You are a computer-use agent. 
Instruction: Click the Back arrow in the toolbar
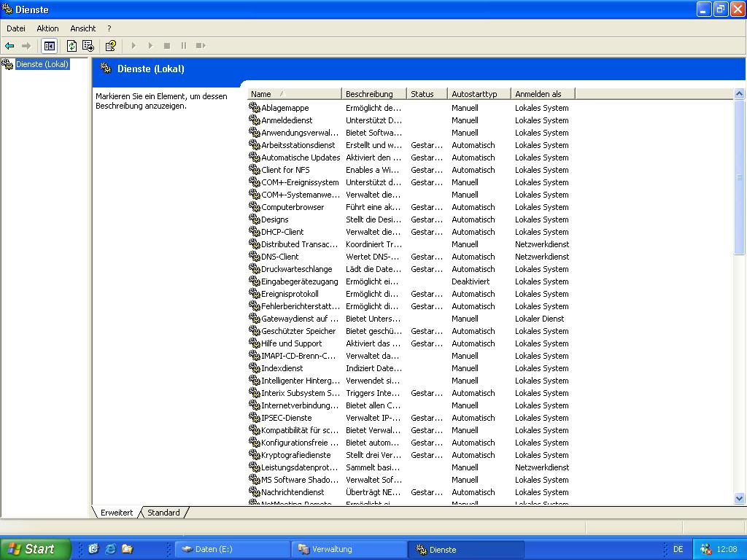pyautogui.click(x=9, y=46)
